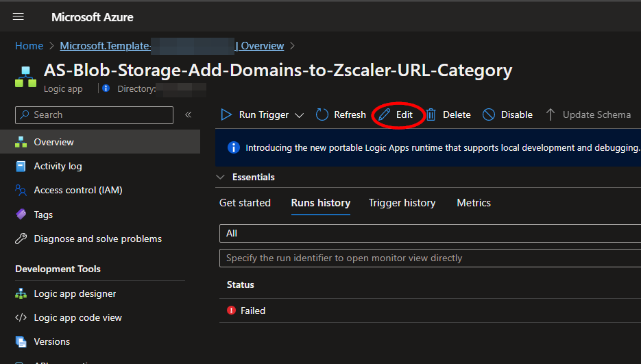
Task: Click the Versions documents icon
Action: 21,341
